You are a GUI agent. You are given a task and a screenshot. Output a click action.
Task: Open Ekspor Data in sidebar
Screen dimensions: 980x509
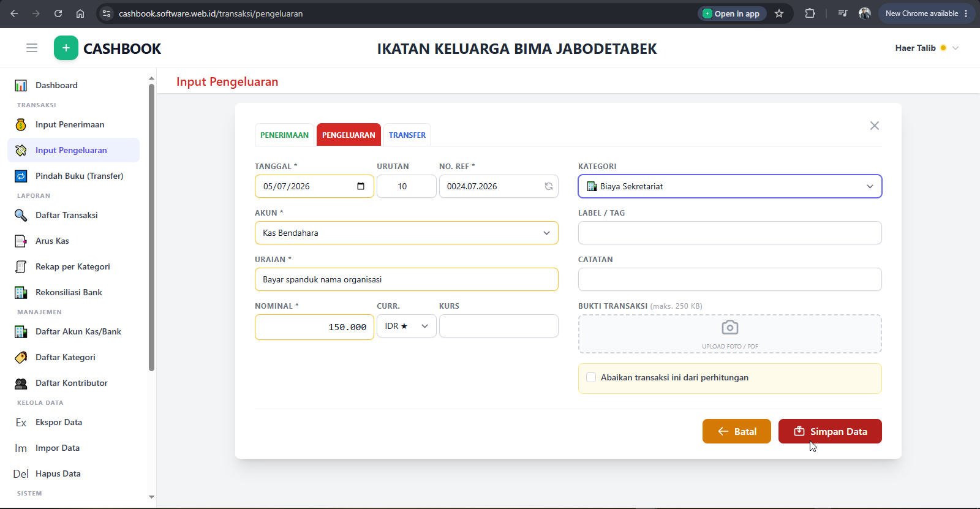[73, 422]
